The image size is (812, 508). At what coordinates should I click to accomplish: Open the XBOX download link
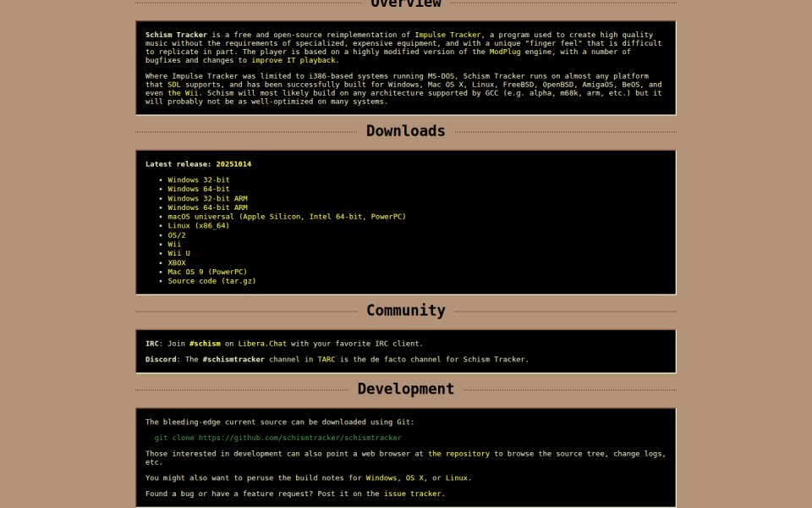177,262
